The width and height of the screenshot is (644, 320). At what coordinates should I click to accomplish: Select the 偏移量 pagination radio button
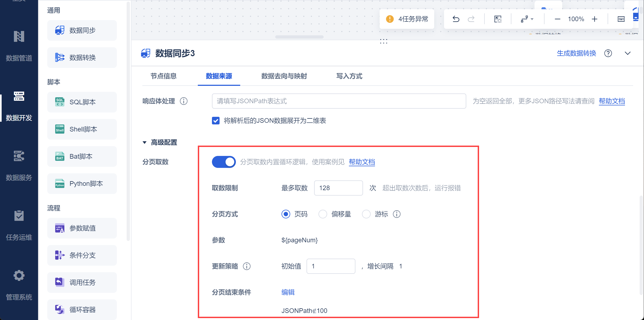coord(323,214)
